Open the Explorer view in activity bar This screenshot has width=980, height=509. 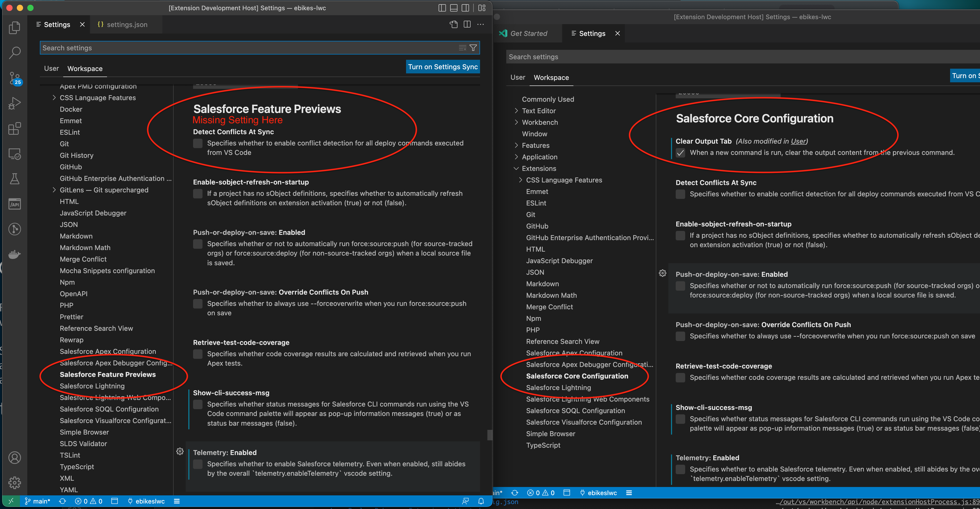(14, 27)
